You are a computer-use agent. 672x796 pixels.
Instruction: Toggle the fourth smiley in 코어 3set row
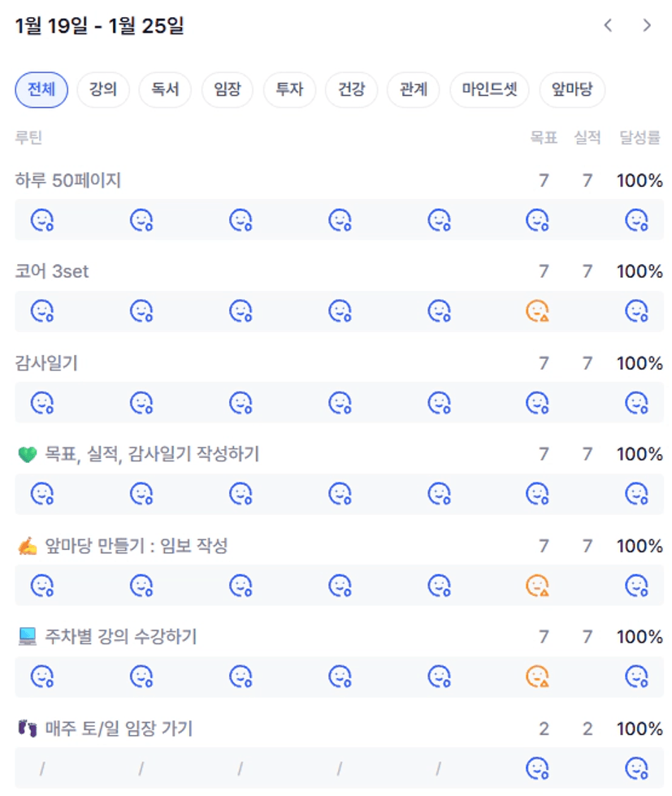[x=340, y=311]
